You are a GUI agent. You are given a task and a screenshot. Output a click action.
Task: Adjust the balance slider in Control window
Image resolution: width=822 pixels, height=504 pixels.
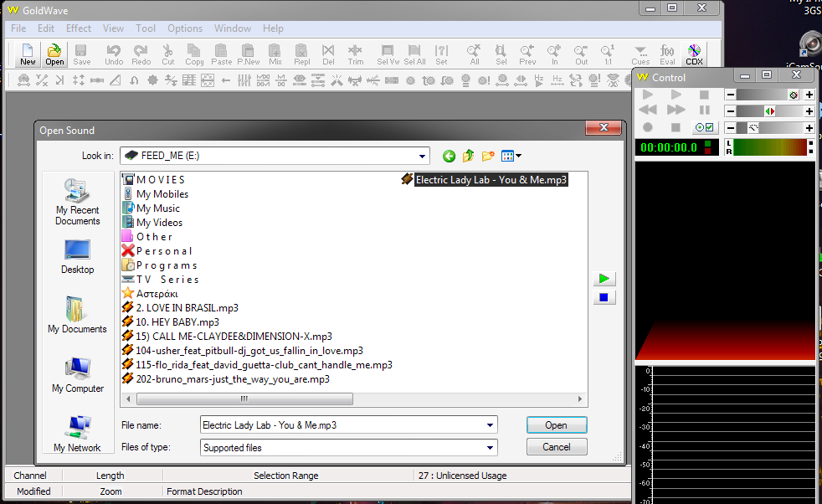769,111
